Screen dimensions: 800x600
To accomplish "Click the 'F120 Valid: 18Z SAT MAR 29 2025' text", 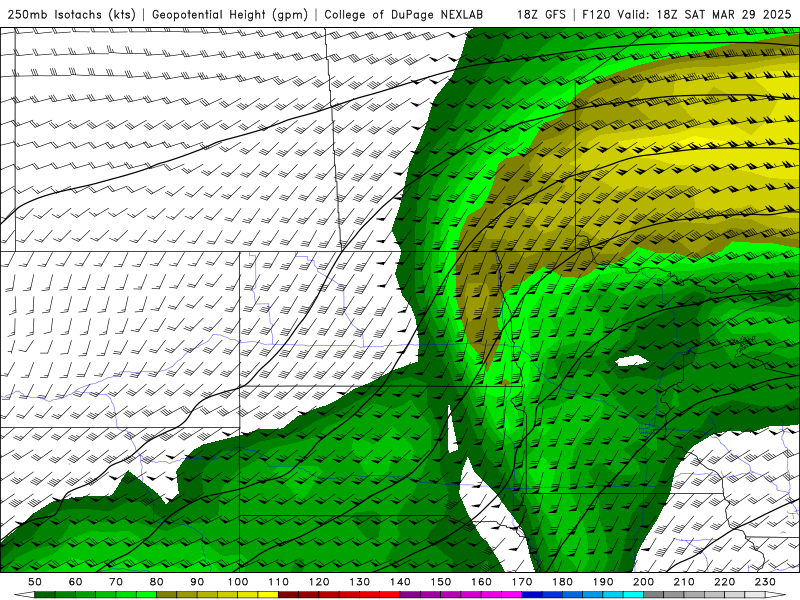I will (x=687, y=15).
